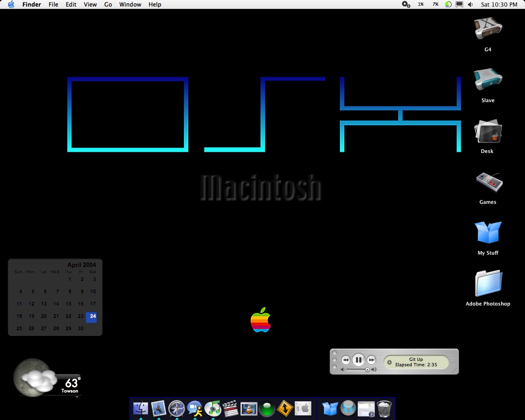The image size is (525, 420).
Task: Click the 1% menu bar meter
Action: 421,5
